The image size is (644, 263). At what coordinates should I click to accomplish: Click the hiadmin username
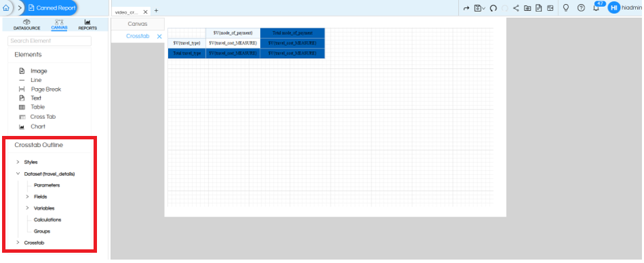pos(632,8)
